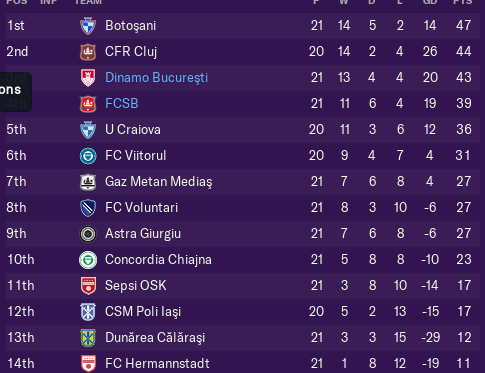Open the FC Viitorul round crest icon
The height and width of the screenshot is (373, 485).
[88, 156]
